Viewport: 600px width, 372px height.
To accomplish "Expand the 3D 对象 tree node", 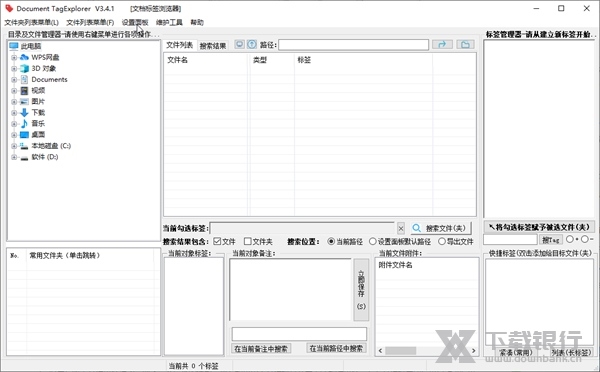I will 14,69.
